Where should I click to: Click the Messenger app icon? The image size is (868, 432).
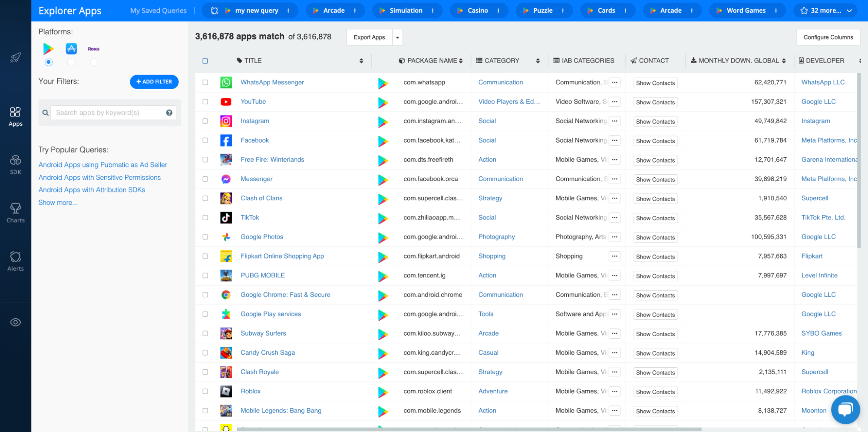(226, 179)
